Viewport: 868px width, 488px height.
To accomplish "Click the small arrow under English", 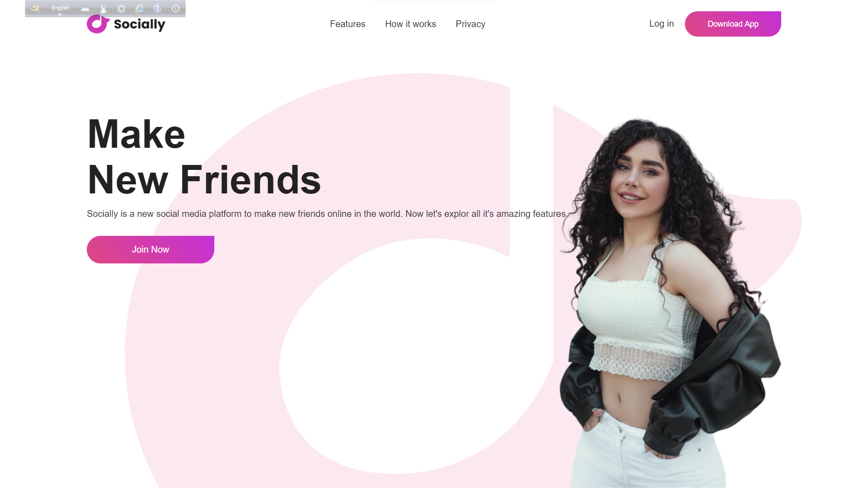I will click(x=60, y=14).
